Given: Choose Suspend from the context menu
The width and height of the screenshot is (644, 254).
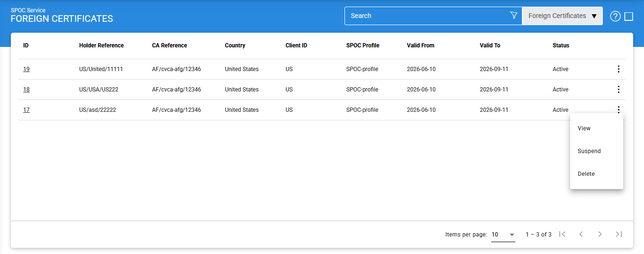Looking at the screenshot, I should (597, 151).
